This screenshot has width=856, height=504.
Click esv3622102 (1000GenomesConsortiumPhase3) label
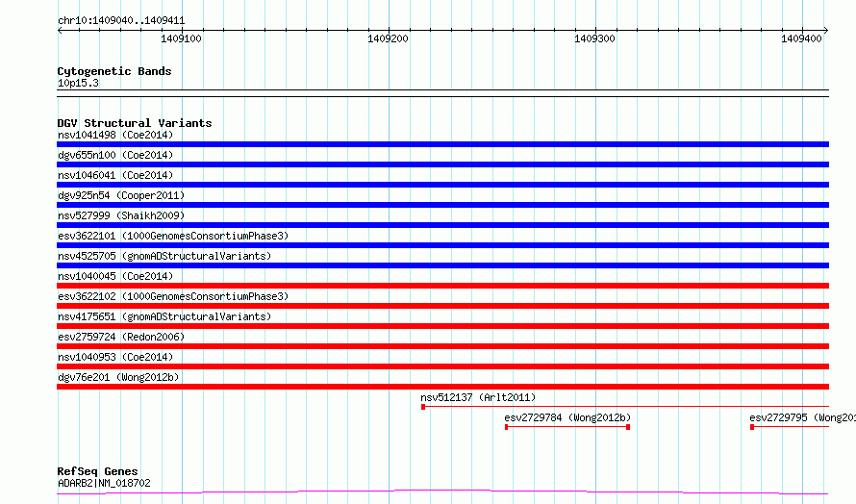pyautogui.click(x=173, y=296)
